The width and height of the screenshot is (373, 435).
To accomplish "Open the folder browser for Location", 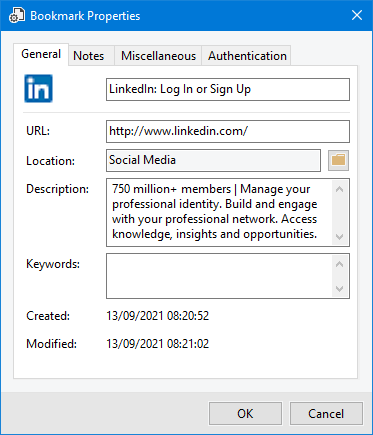I will [x=338, y=160].
